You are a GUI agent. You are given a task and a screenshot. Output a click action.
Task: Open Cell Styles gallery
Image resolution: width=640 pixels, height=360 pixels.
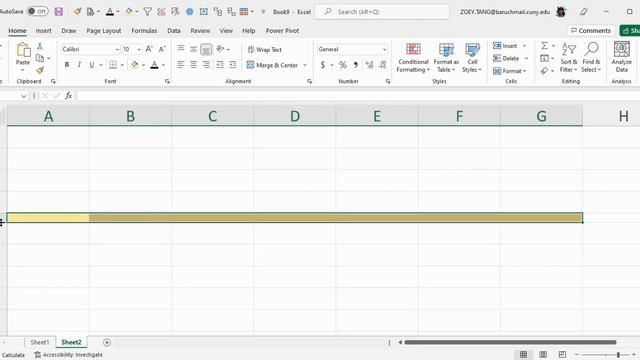coord(472,58)
